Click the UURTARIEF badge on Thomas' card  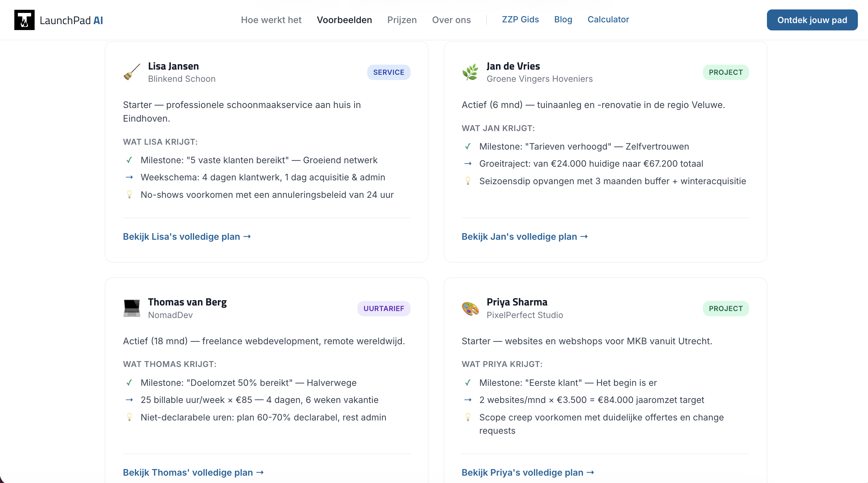(x=384, y=309)
